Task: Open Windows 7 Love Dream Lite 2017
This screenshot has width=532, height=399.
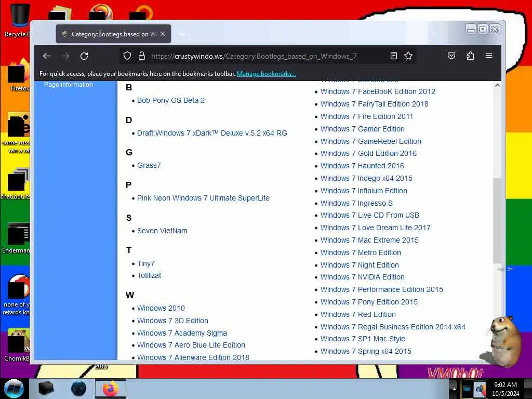Action: (x=375, y=228)
